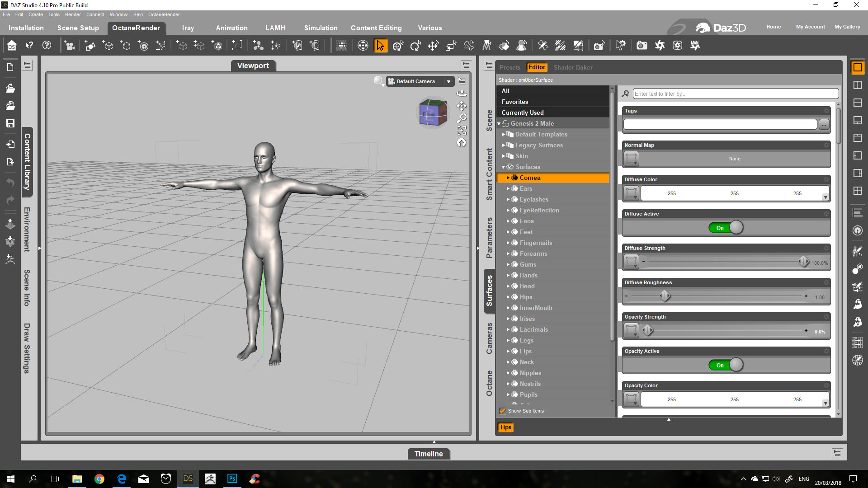Click the Reset view arrow icon in viewport
868x488 pixels.
point(462,143)
